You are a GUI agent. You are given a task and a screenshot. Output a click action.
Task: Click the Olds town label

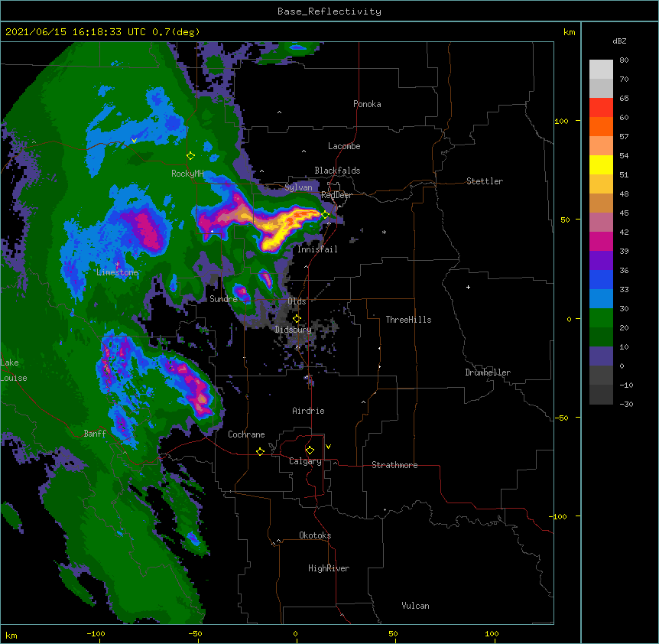pyautogui.click(x=297, y=301)
